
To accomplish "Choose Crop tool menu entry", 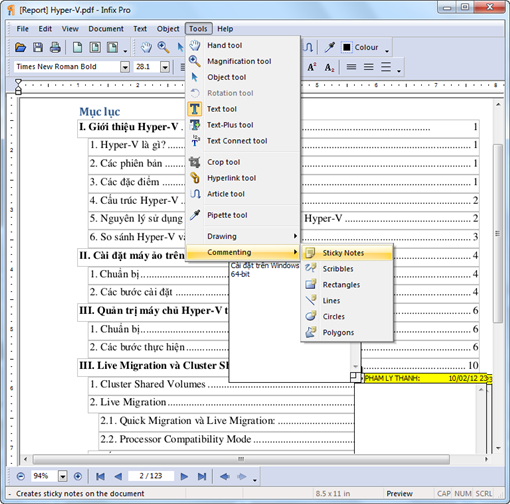I will pos(243,162).
